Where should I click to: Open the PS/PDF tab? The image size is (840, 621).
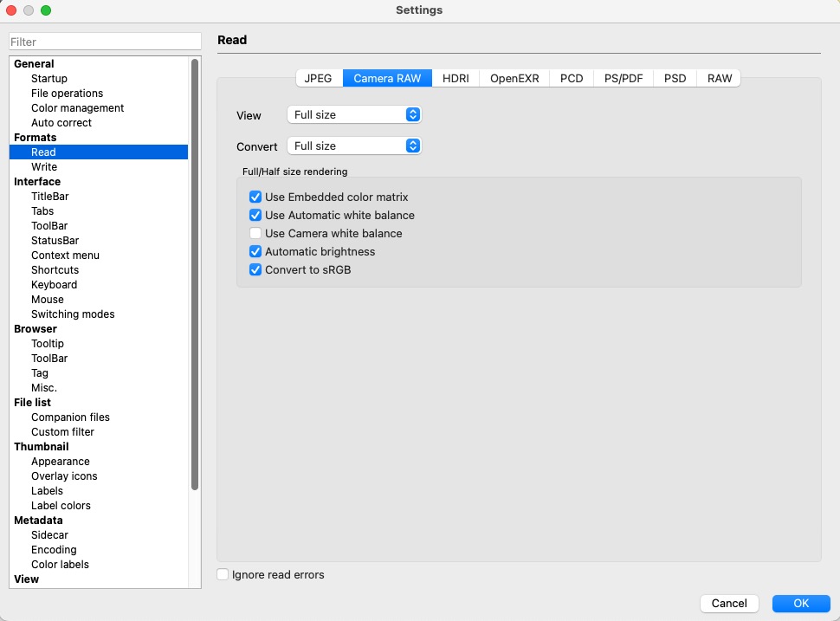click(x=622, y=77)
